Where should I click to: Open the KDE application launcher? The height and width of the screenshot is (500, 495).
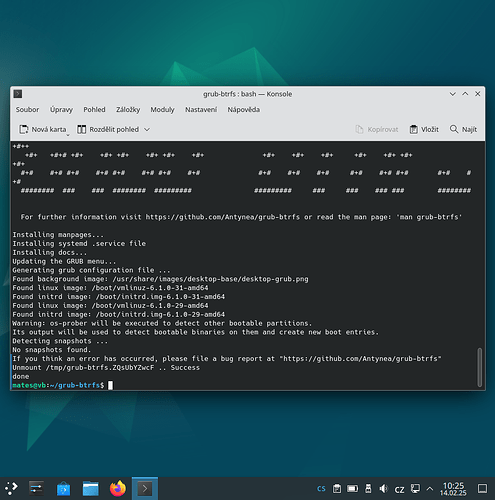12,488
